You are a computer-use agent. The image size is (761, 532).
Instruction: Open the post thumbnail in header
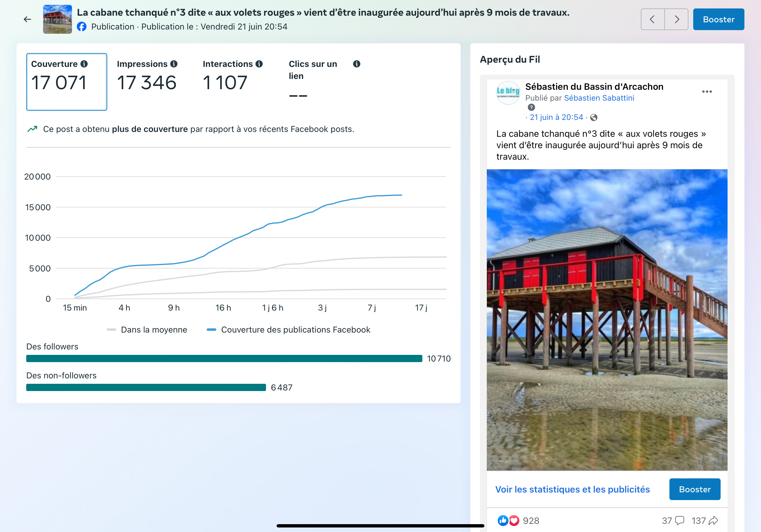[57, 19]
